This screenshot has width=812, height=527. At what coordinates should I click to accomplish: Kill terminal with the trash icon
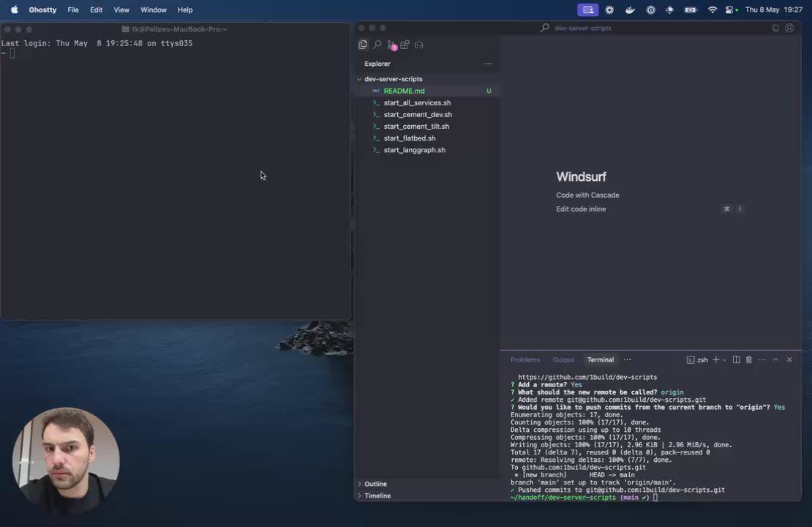click(748, 359)
